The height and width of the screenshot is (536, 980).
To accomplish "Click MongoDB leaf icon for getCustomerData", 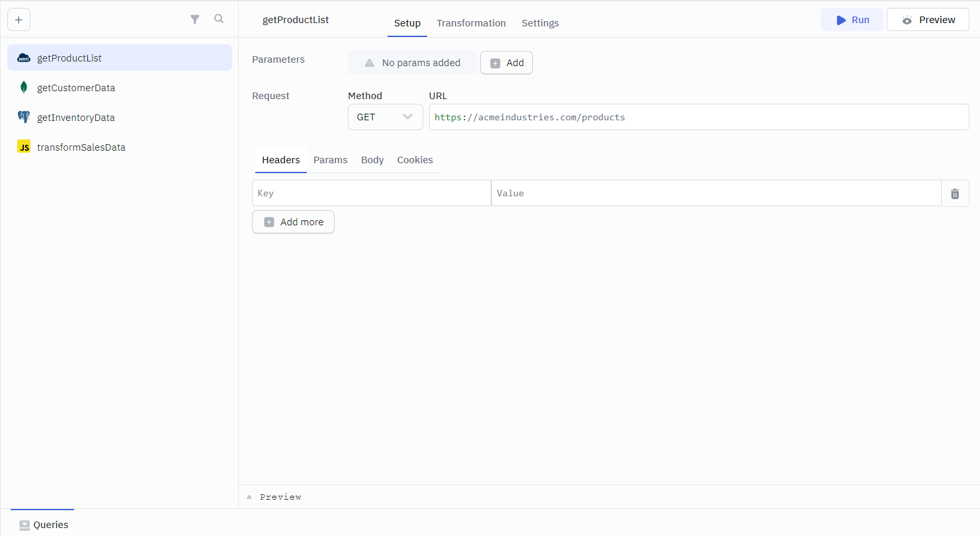I will pyautogui.click(x=24, y=88).
